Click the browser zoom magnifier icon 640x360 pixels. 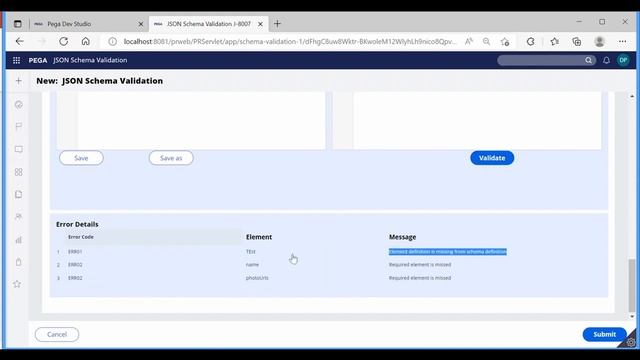(x=486, y=41)
